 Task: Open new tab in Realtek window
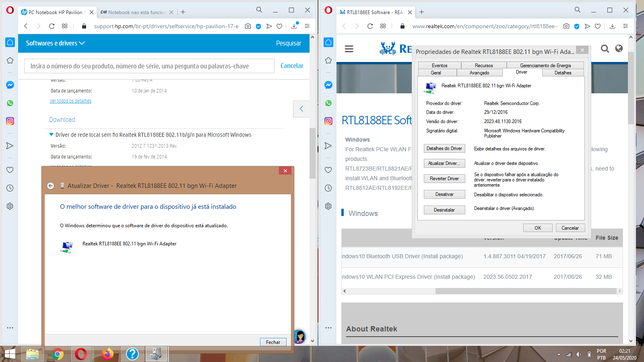[421, 12]
